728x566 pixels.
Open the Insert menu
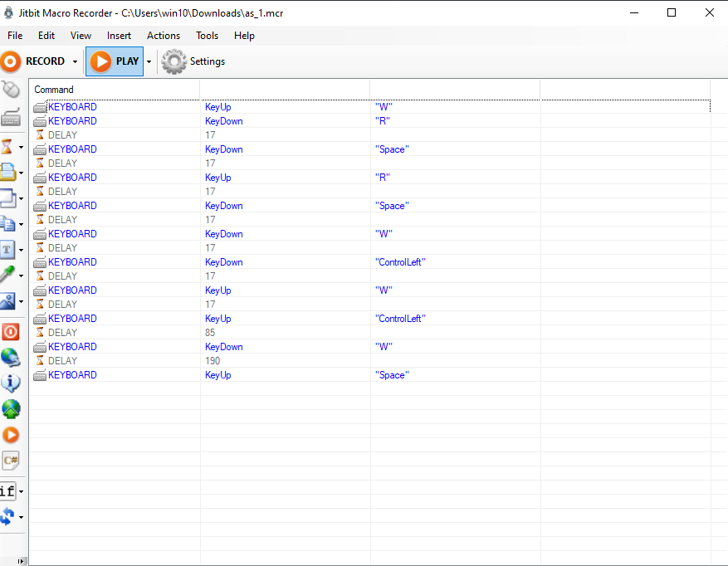(119, 36)
